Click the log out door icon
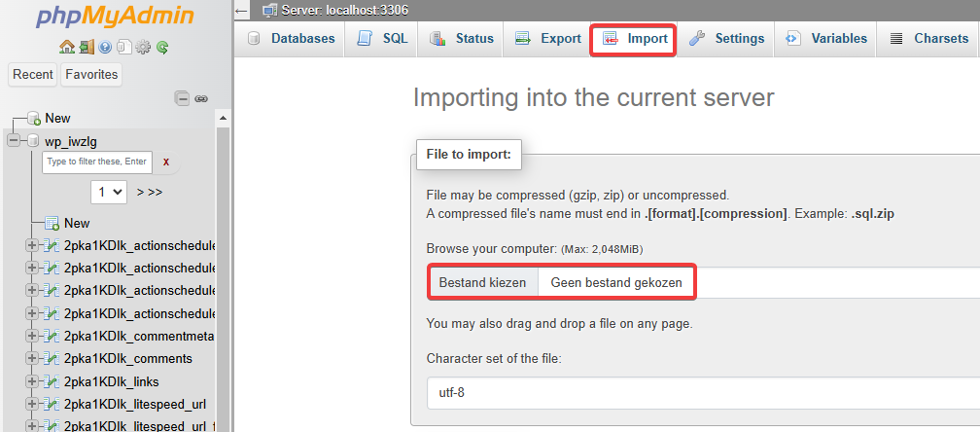980x432 pixels. (87, 47)
